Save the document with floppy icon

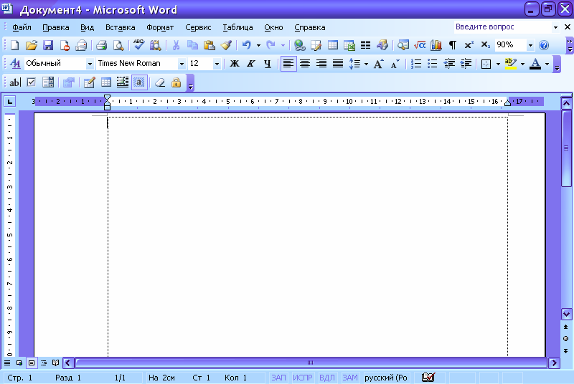tap(48, 45)
